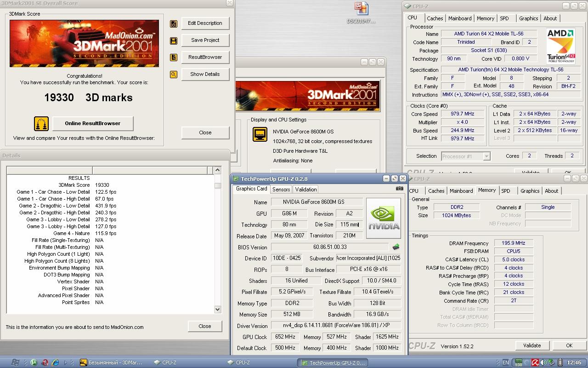
Task: Click the DRAM Frequency value 195.9 MHz
Action: point(514,243)
